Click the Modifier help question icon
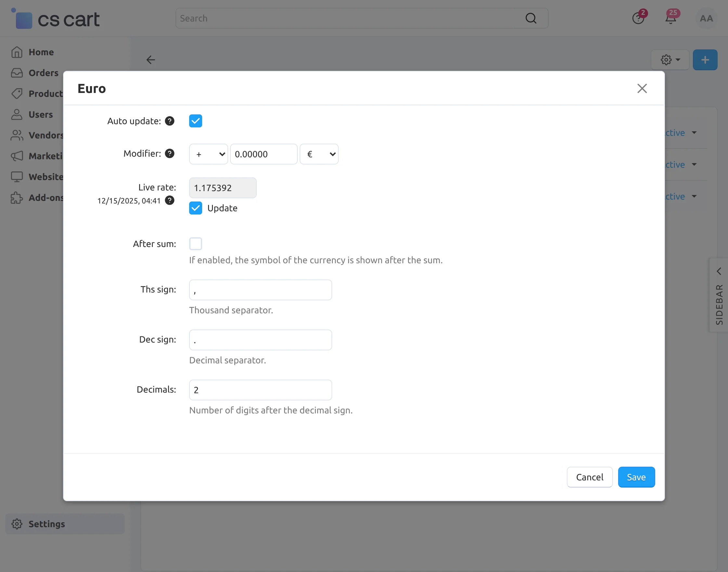This screenshot has height=572, width=728. click(169, 153)
